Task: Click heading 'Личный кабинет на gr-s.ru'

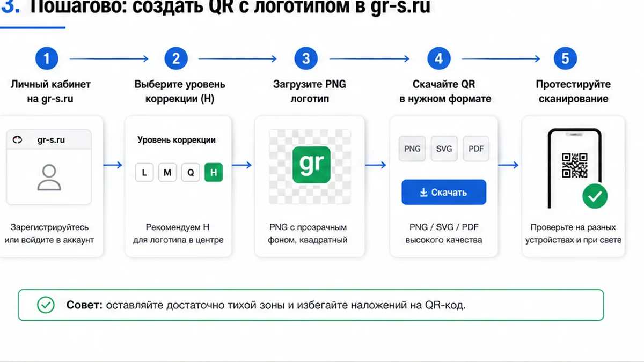Action: tap(50, 92)
